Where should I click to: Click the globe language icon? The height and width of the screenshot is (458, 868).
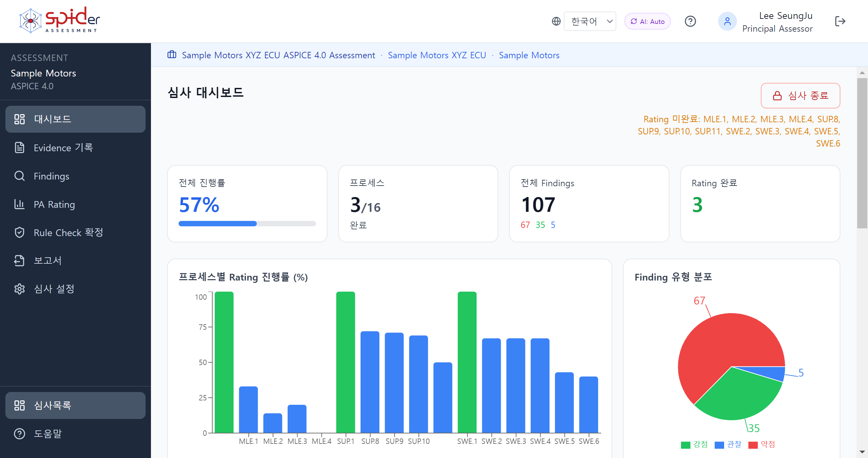click(x=556, y=21)
